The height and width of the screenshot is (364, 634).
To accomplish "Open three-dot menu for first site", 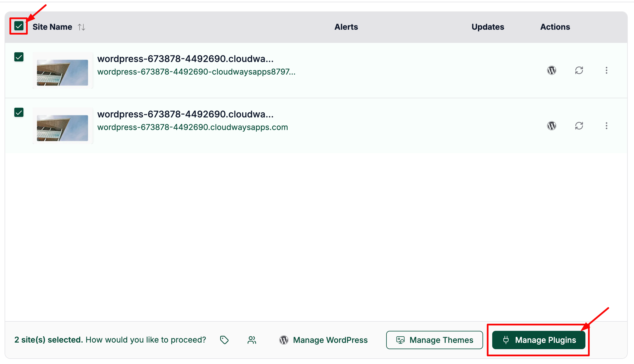I will click(607, 70).
